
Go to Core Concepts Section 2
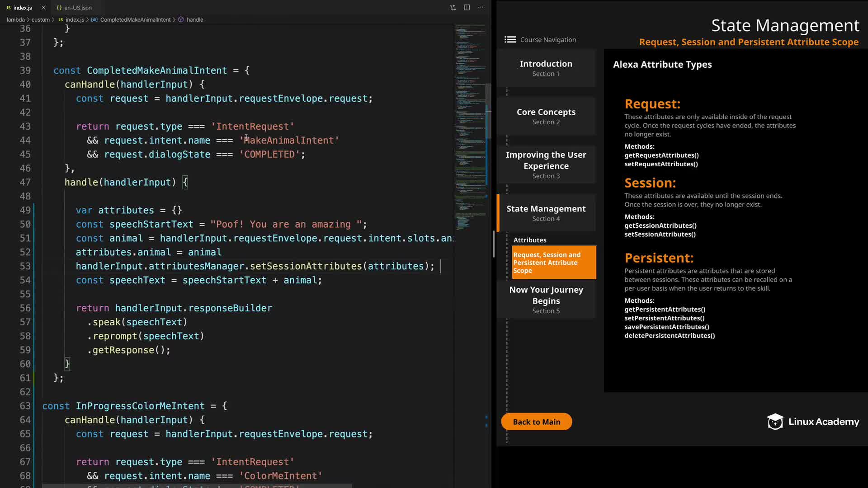pyautogui.click(x=546, y=116)
